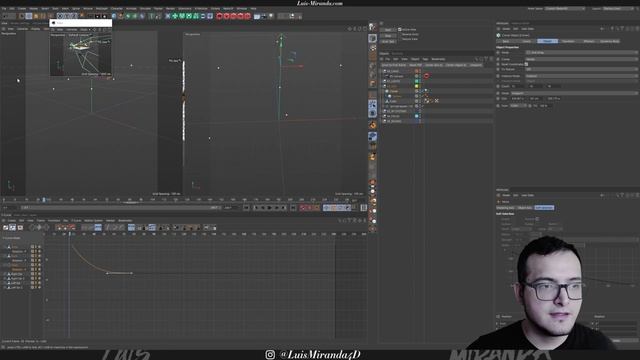This screenshot has width=640, height=360.
Task: Click the light bulb icon in top toolbar
Action: [271, 16]
